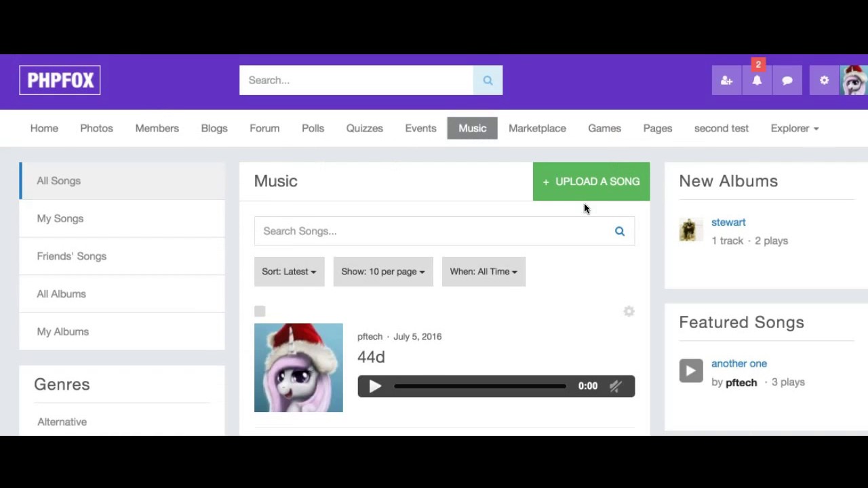Open the settings gear in the header
Viewport: 868px width, 488px height.
pos(824,80)
